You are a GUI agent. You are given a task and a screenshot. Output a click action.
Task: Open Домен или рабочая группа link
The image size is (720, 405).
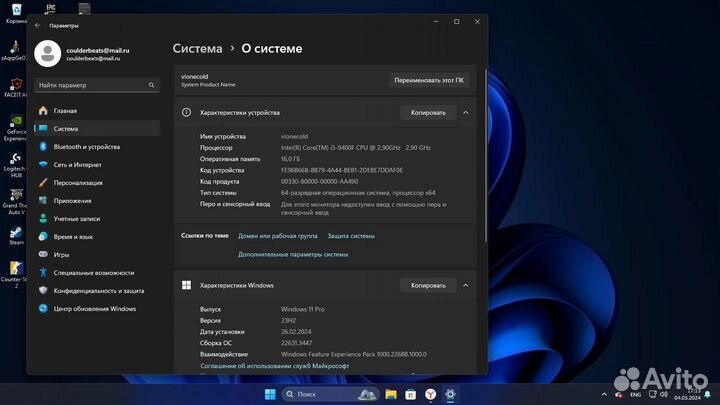click(x=277, y=236)
